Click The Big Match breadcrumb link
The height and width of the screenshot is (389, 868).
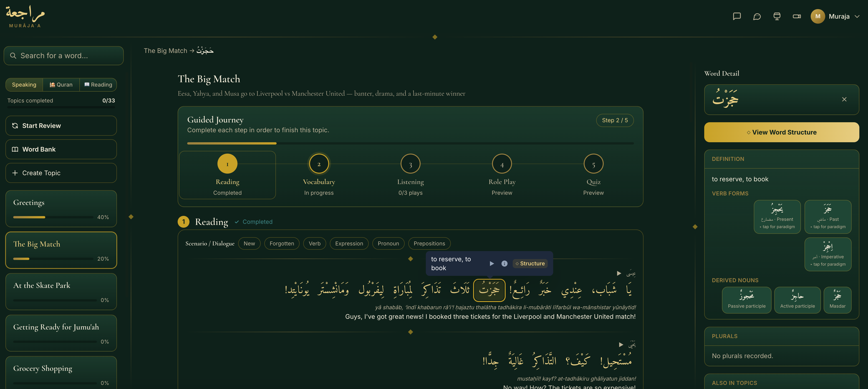tap(165, 50)
